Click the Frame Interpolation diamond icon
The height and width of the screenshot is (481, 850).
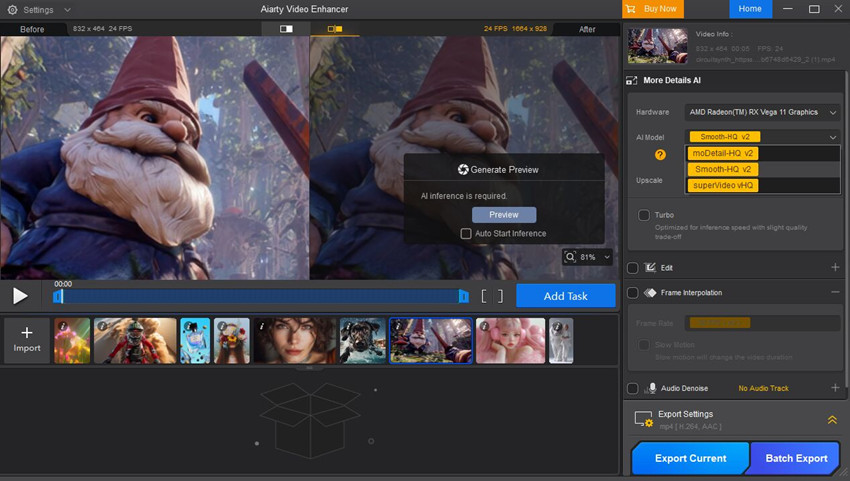click(650, 293)
